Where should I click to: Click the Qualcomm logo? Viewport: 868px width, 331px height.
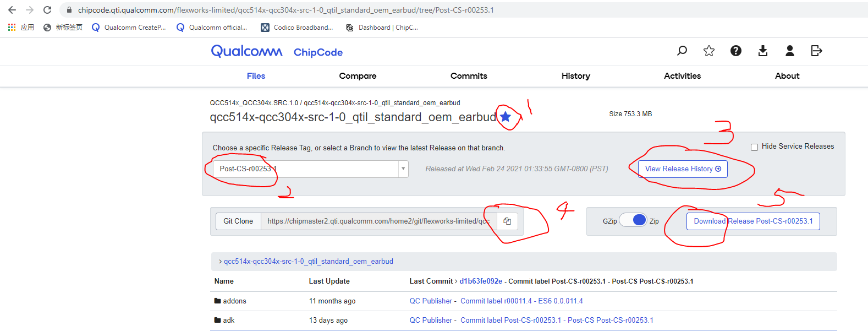246,51
